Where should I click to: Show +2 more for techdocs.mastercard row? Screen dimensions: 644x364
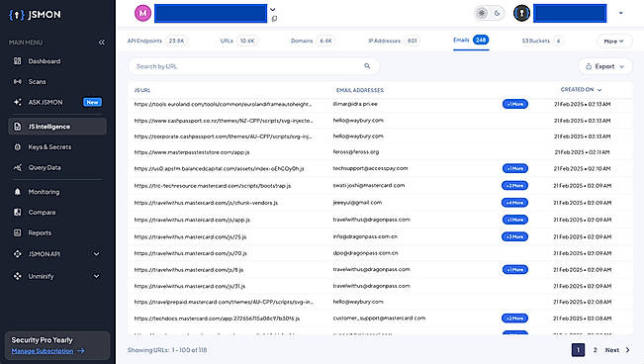[514, 318]
